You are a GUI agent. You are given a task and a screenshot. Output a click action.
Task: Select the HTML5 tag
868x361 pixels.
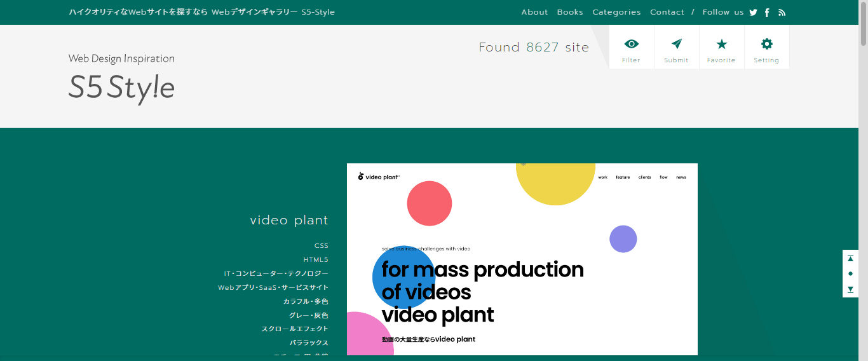pyautogui.click(x=316, y=260)
